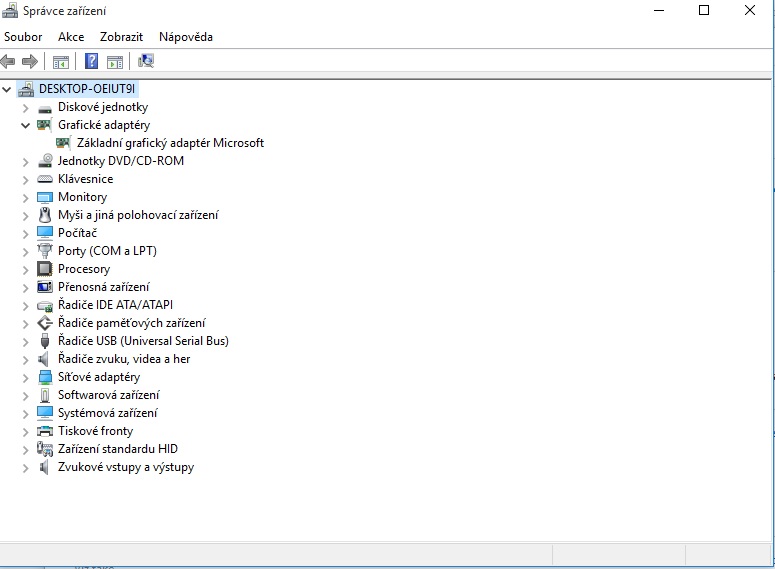The image size is (775, 569).
Task: Click the Řadiče paměťových zařízení icon
Action: pos(45,323)
